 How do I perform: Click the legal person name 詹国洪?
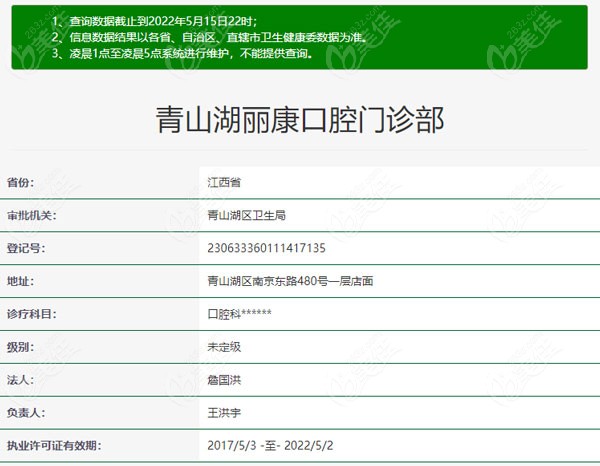[x=222, y=380]
